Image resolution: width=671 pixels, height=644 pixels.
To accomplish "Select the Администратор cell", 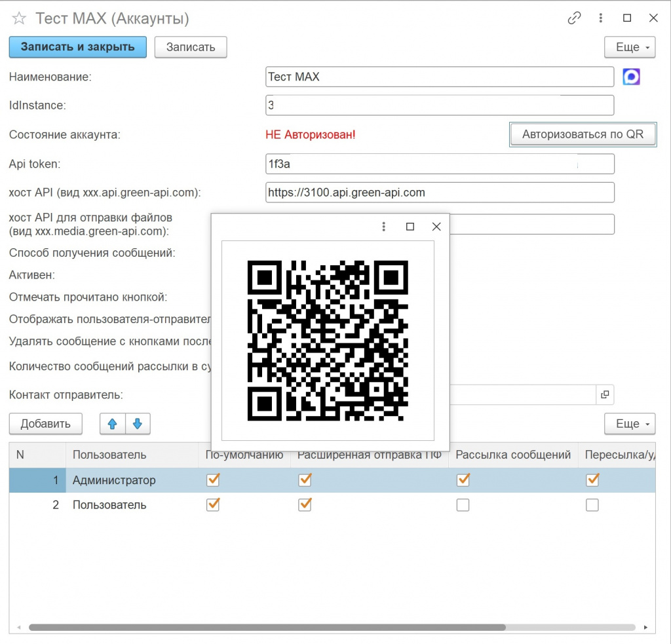I will 132,480.
